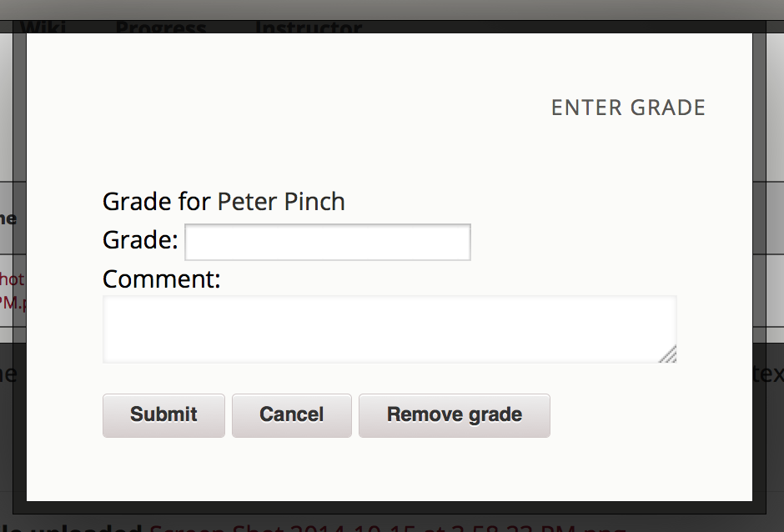Screen dimensions: 784x532
Task: Select the name Peter Pinch
Action: (x=281, y=202)
